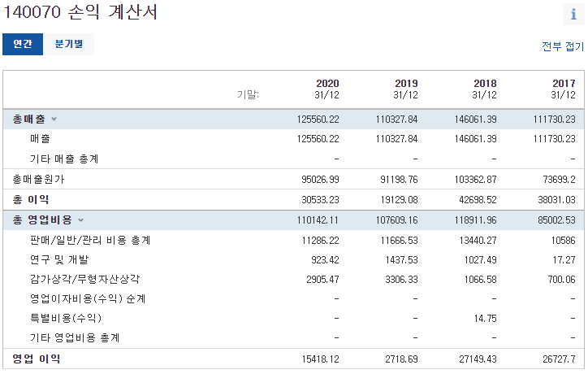The height and width of the screenshot is (374, 588).
Task: Click the value 1027.49
Action: point(480,260)
